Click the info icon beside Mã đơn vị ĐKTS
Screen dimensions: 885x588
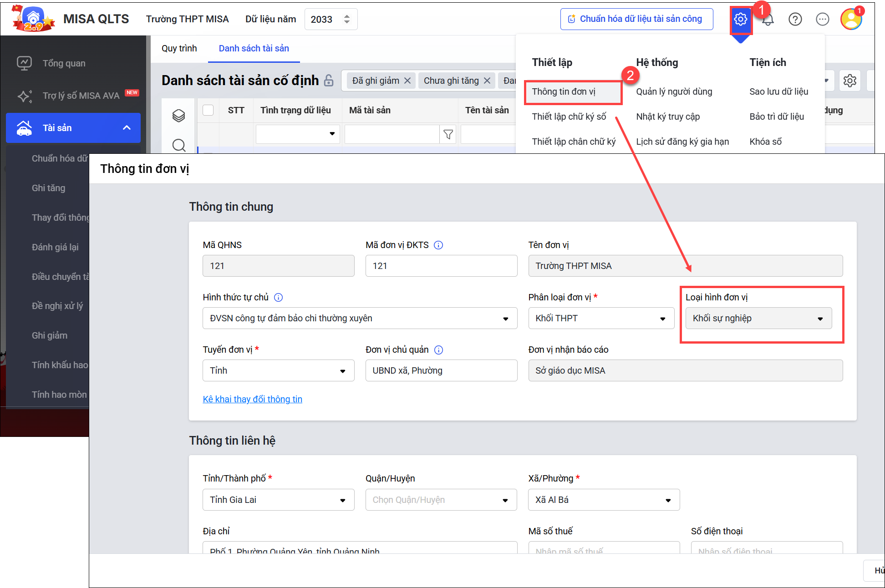(438, 245)
